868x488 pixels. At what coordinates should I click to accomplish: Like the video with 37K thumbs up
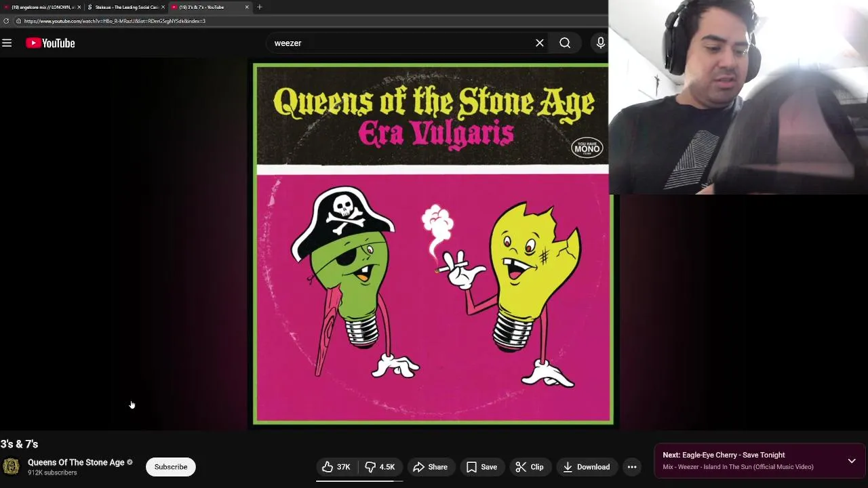click(336, 467)
